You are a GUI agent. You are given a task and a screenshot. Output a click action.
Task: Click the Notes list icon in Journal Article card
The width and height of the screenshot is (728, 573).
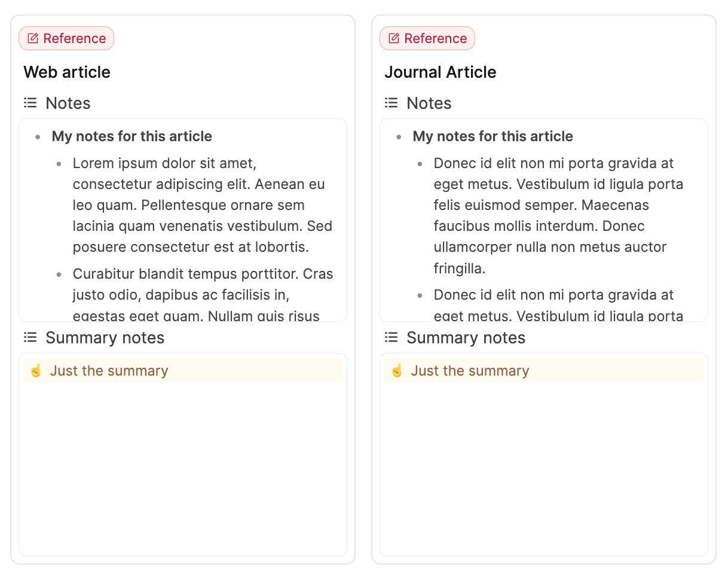click(x=391, y=103)
